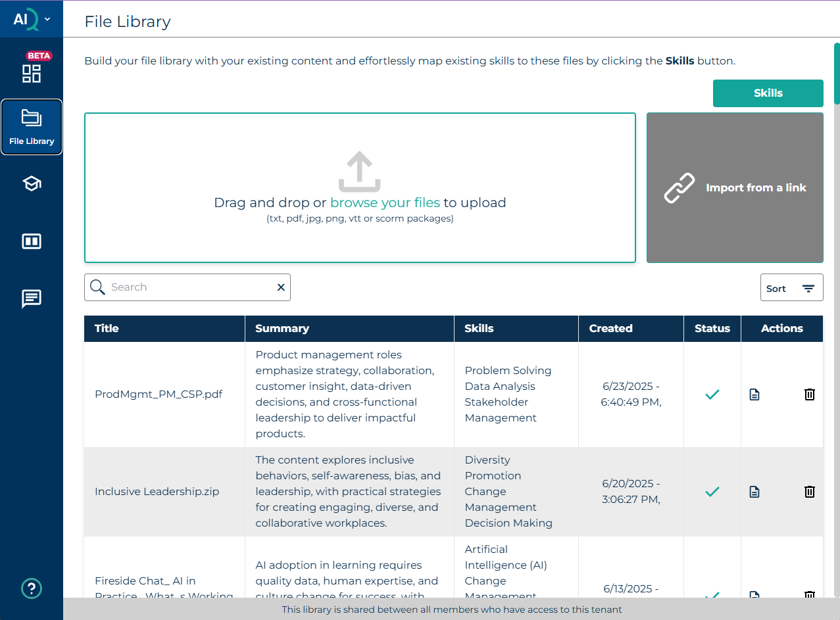Click the supported file types hint text

coord(360,219)
